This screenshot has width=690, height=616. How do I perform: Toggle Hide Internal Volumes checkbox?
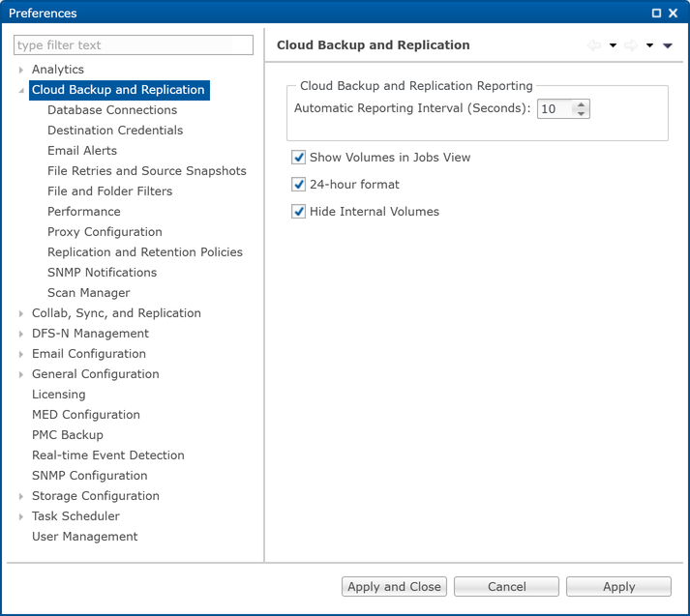[x=298, y=212]
